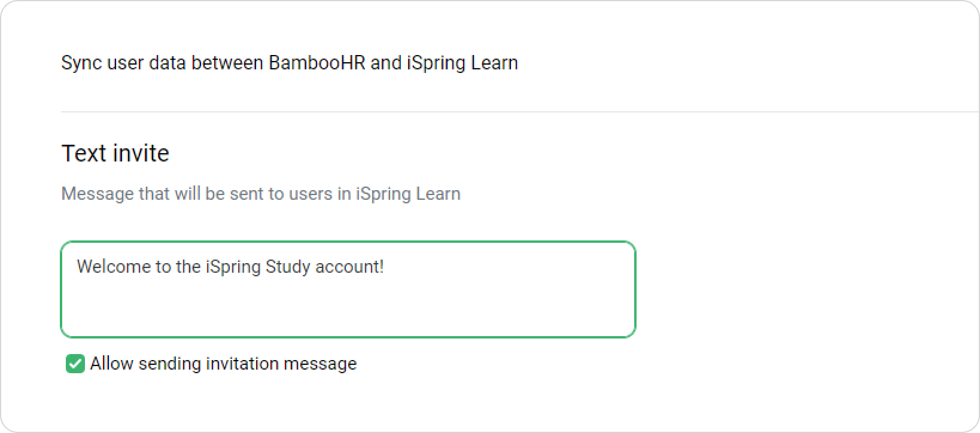Click iSpring Learn in the gray description
The image size is (980, 433).
tap(409, 194)
